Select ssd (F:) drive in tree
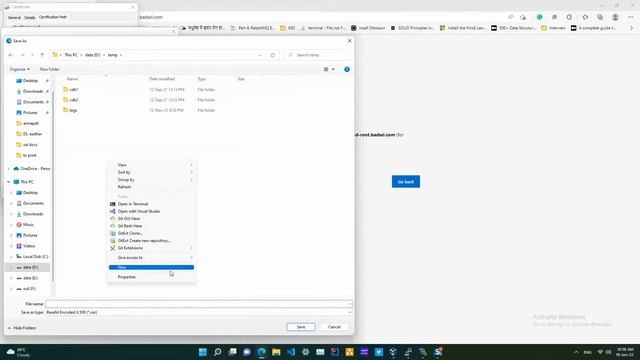 [28, 289]
